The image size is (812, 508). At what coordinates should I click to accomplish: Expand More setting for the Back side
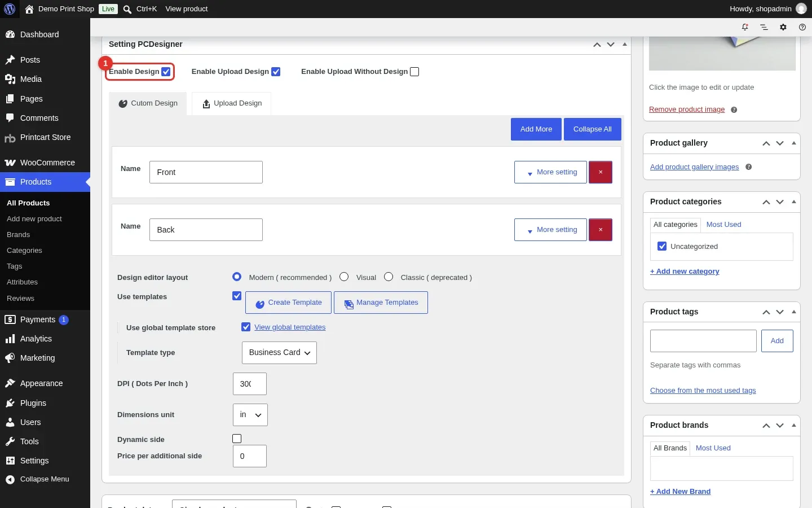coord(550,230)
